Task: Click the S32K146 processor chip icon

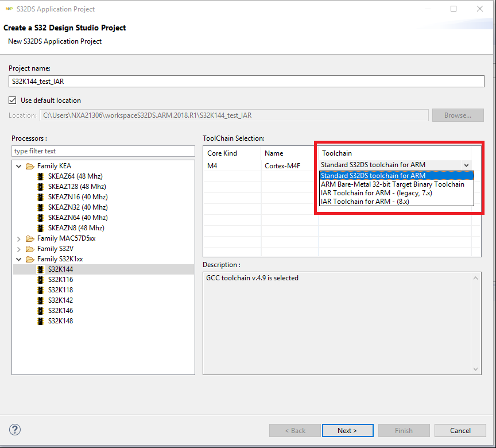Action: 40,311
